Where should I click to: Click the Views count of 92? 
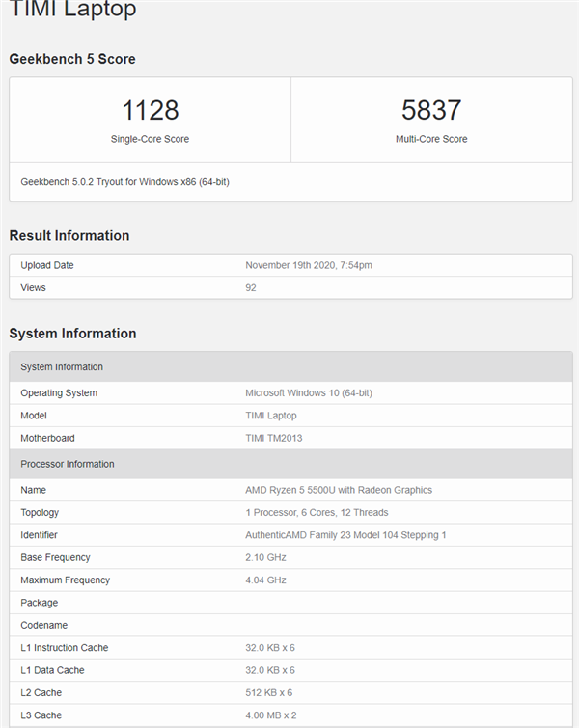click(251, 287)
